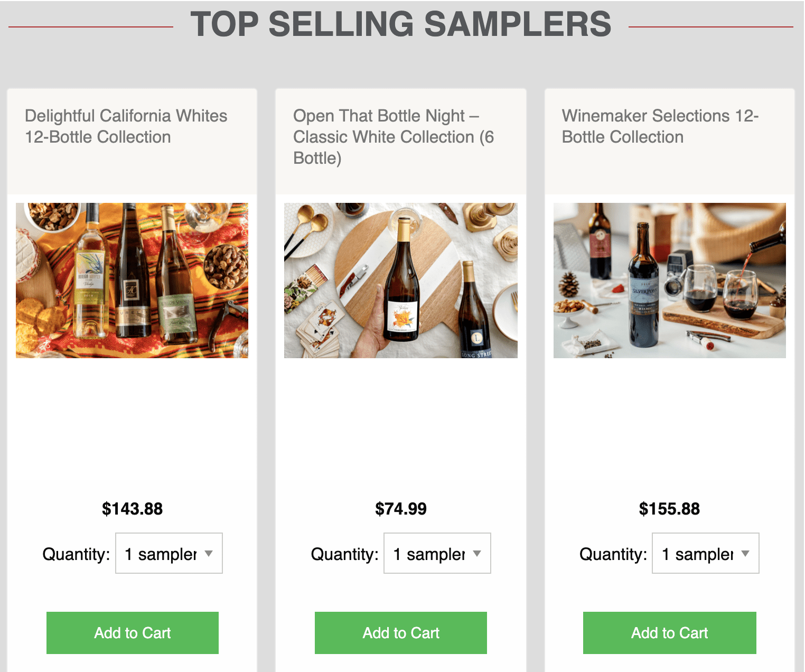Add the Winemaker Selections 12-Bottle Collection to cart
The image size is (805, 672).
[x=669, y=632]
